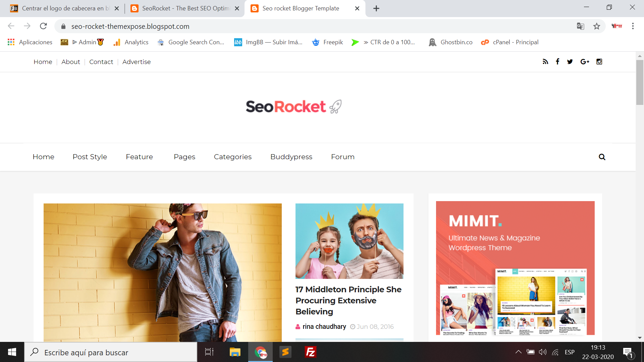This screenshot has height=362, width=644.
Task: Open the 4K bookmark icon
Action: [64, 42]
